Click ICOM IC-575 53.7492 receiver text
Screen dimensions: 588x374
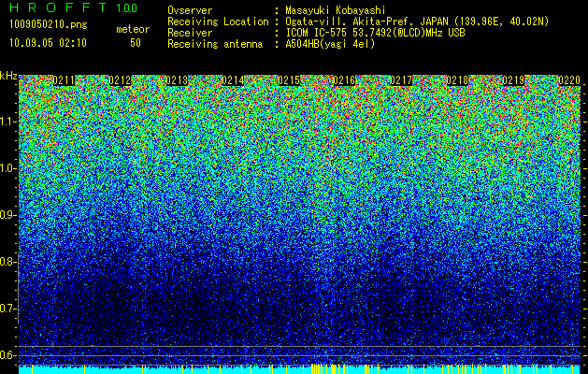coord(375,33)
